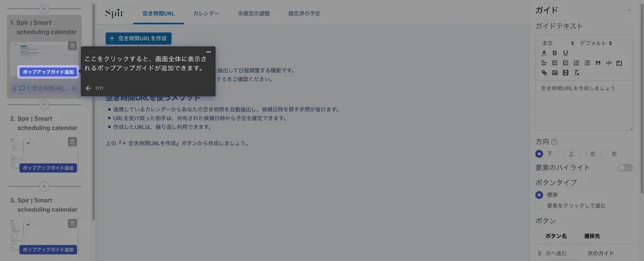Click the text color icon in guide editor
The image size is (644, 261).
[x=544, y=53]
